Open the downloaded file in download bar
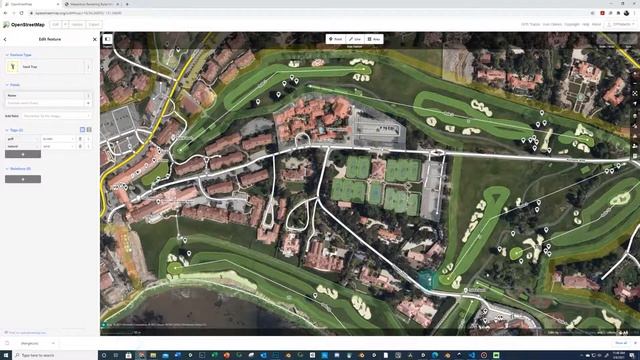The image size is (640, 360). click(29, 344)
